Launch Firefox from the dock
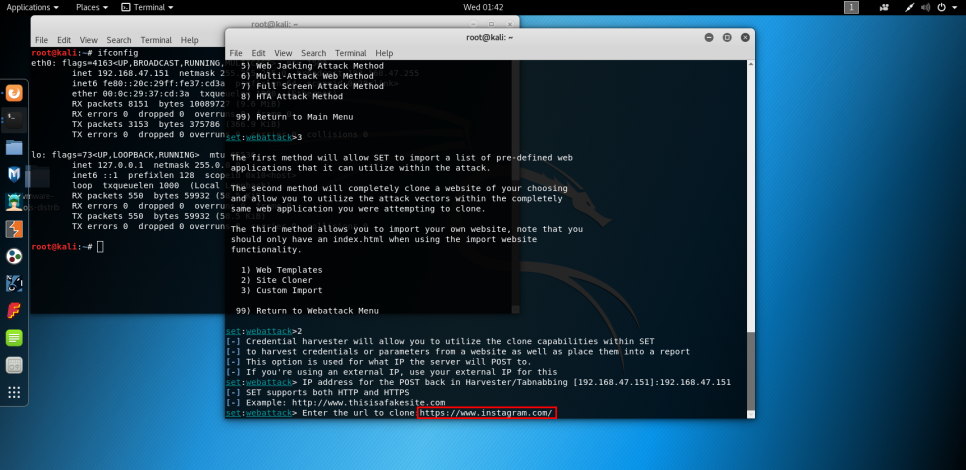Screen dimensions: 966x470 14,94
